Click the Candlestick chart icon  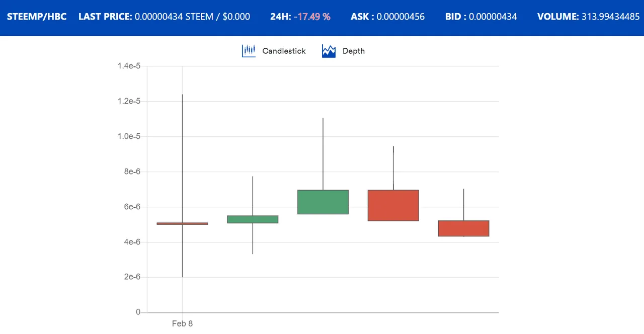pos(249,51)
